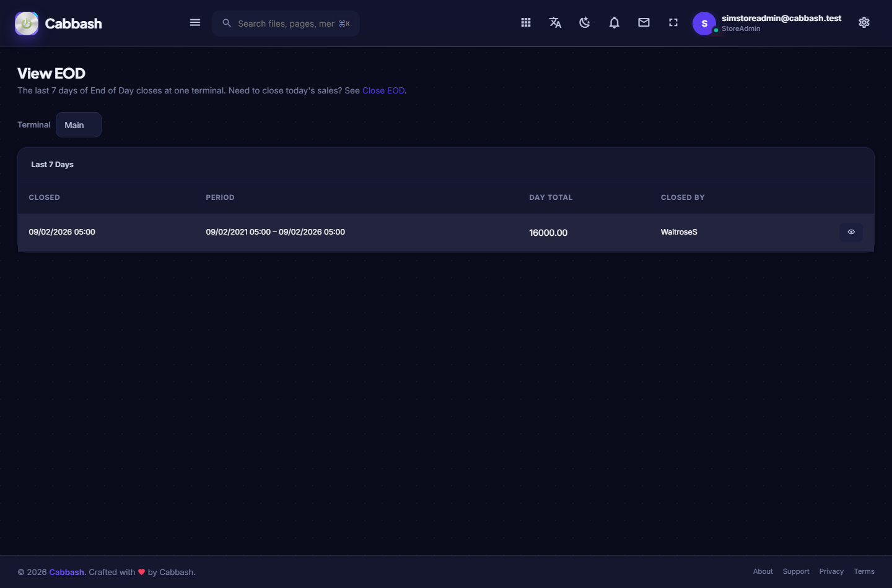Open the Support footer link
The image size is (892, 588).
point(796,571)
